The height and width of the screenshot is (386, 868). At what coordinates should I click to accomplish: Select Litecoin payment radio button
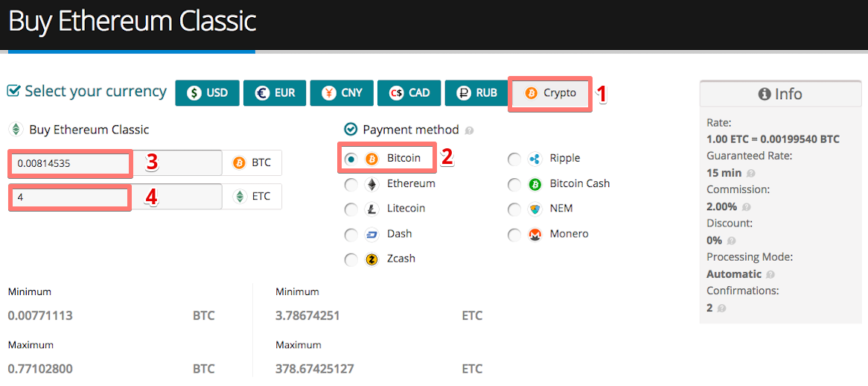pos(351,210)
